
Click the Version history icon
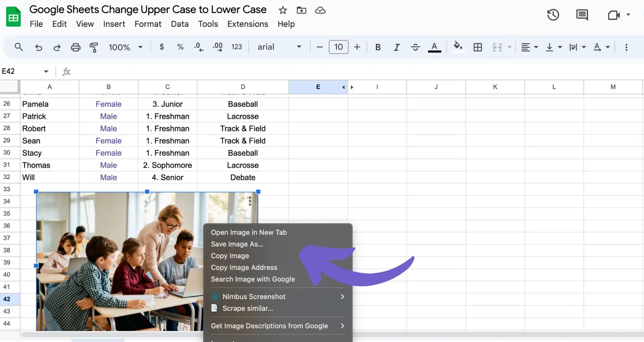pyautogui.click(x=553, y=15)
